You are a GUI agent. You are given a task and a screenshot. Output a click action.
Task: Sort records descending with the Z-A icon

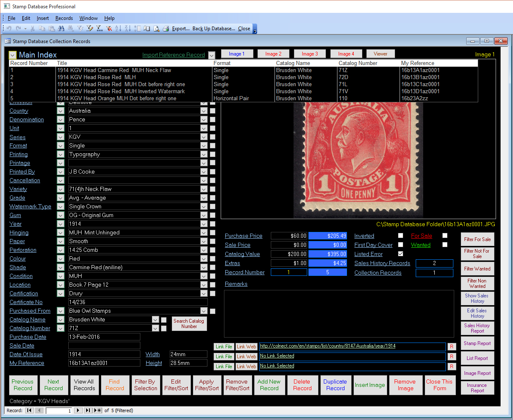(128, 29)
